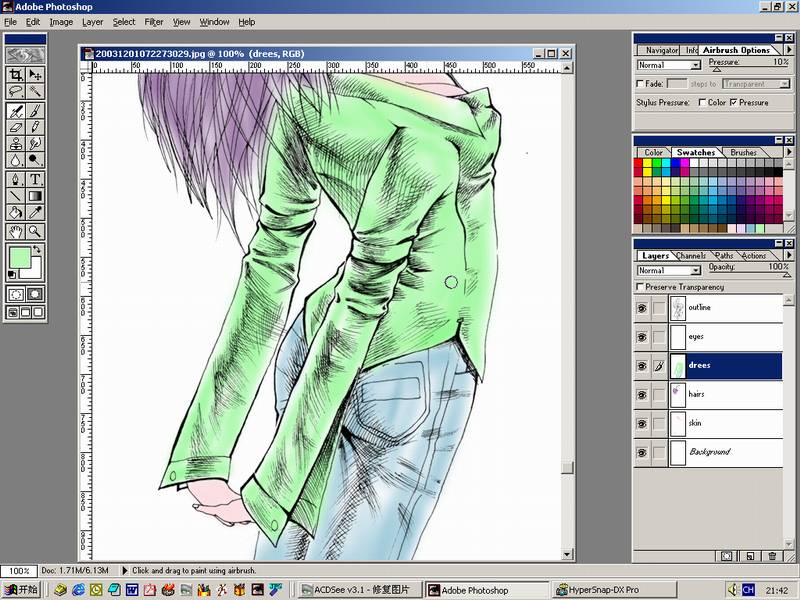Select the Eyedropper tool

click(x=35, y=212)
